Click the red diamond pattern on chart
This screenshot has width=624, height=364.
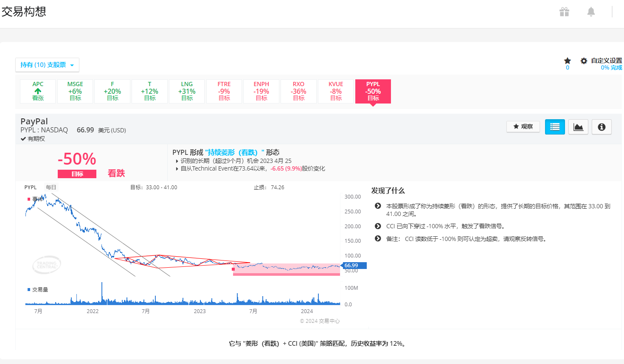(183, 261)
